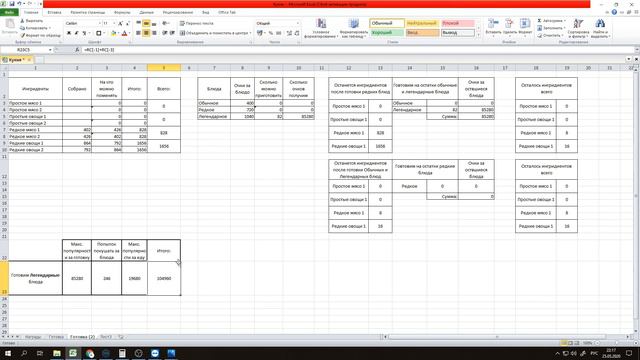Image resolution: width=640 pixels, height=360 pixels.
Task: Apply the Хороший cell style
Action: [387, 33]
